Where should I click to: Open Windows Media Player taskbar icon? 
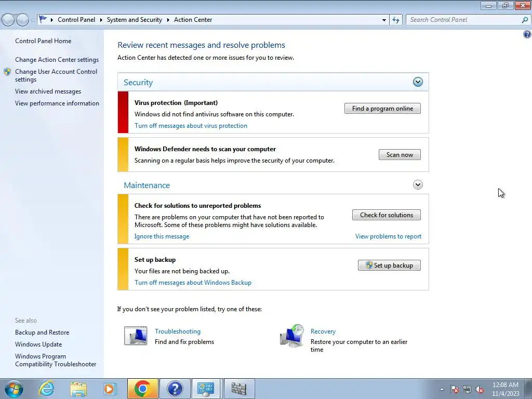[x=110, y=389]
